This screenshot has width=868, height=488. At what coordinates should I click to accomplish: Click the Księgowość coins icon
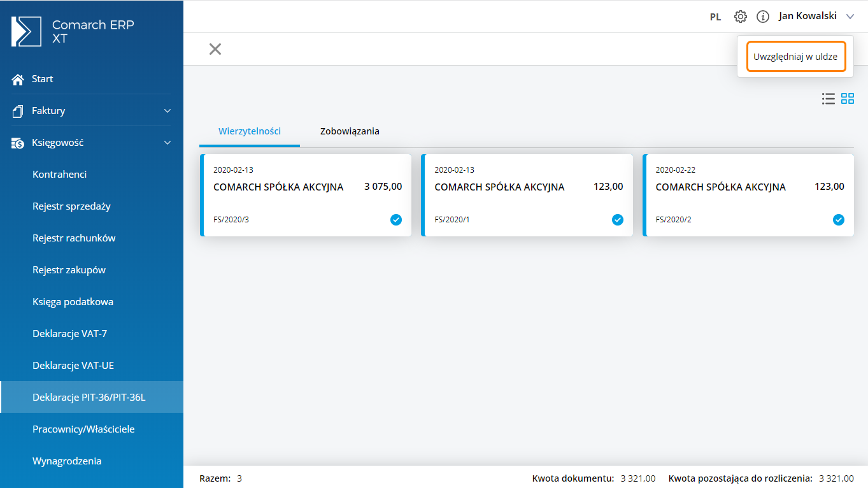pos(18,143)
